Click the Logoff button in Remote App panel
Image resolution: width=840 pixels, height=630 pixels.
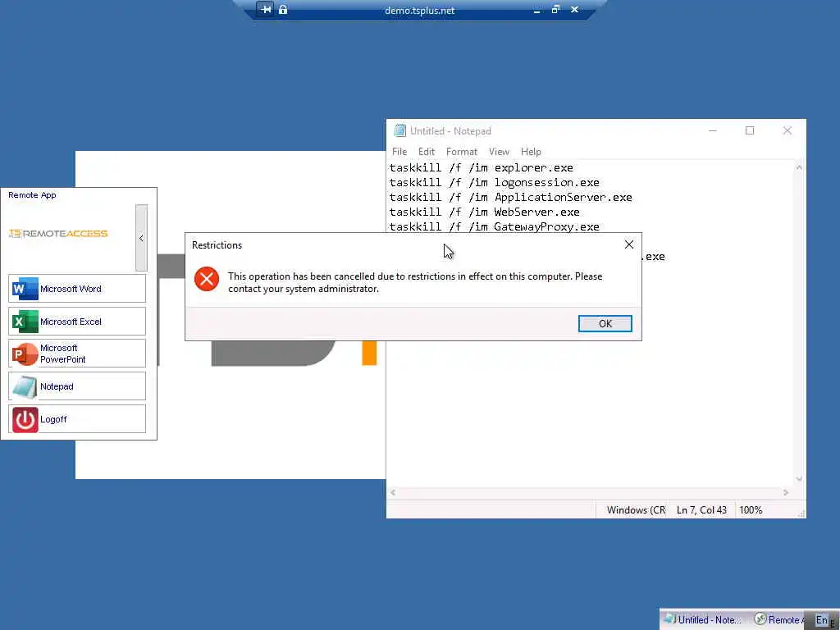77,419
